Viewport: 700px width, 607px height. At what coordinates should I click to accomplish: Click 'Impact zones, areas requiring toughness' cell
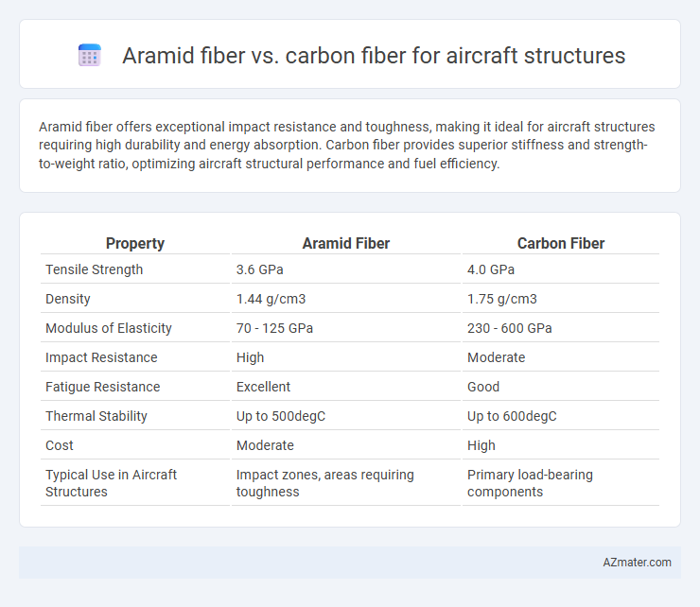(325, 483)
